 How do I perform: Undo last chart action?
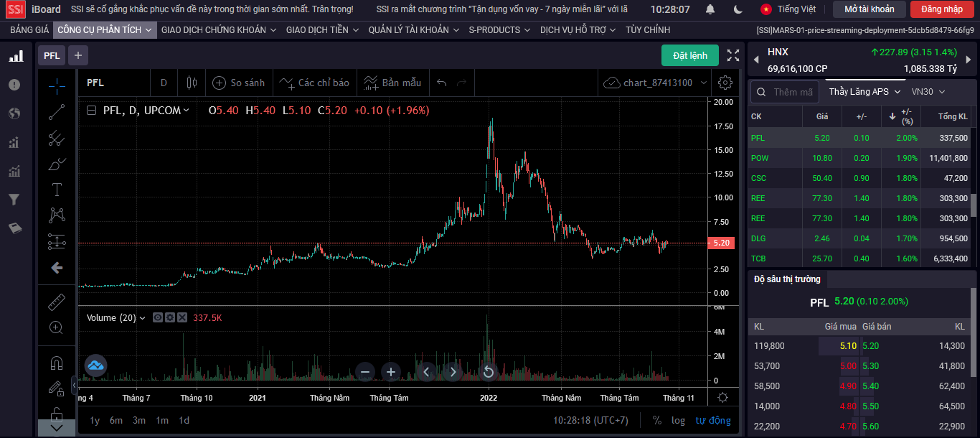441,83
